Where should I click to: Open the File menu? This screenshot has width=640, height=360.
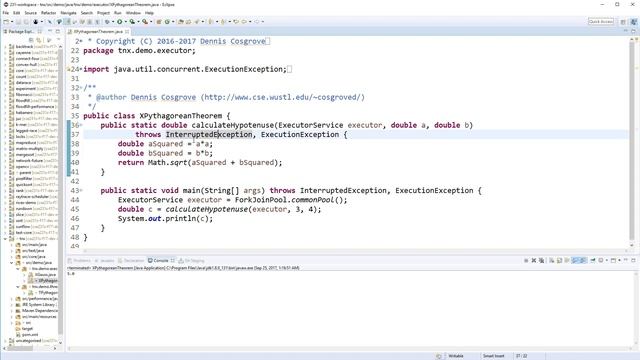[6, 13]
